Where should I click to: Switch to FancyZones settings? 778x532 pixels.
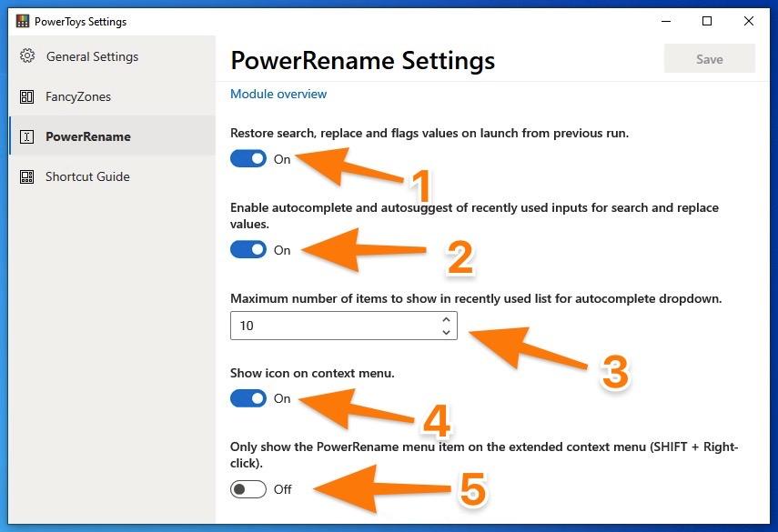[112, 96]
